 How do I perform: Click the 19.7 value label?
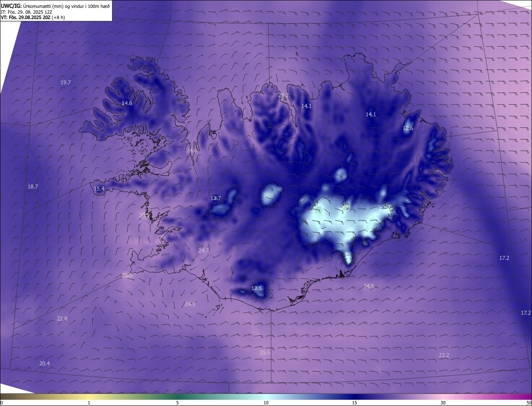(x=66, y=83)
